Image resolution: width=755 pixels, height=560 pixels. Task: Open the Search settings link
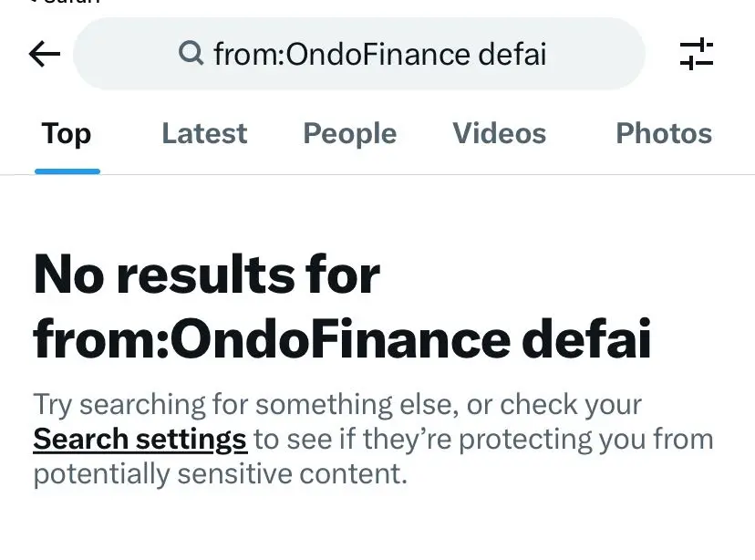[140, 439]
